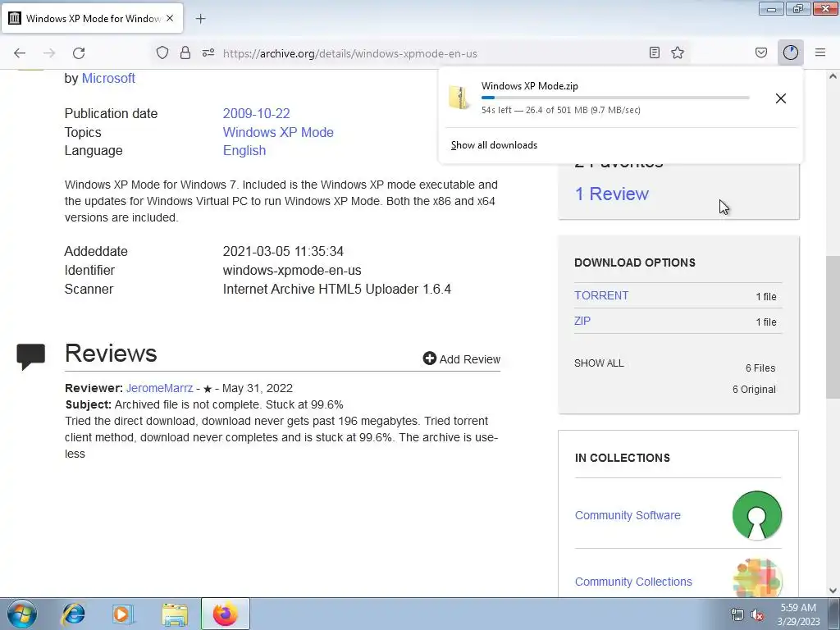Click the Reviews speech bubble icon
The image size is (840, 630).
[31, 357]
